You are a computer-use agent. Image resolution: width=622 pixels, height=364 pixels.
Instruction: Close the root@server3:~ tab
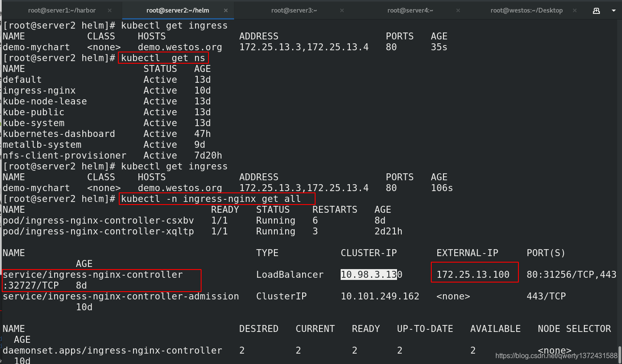click(x=342, y=10)
